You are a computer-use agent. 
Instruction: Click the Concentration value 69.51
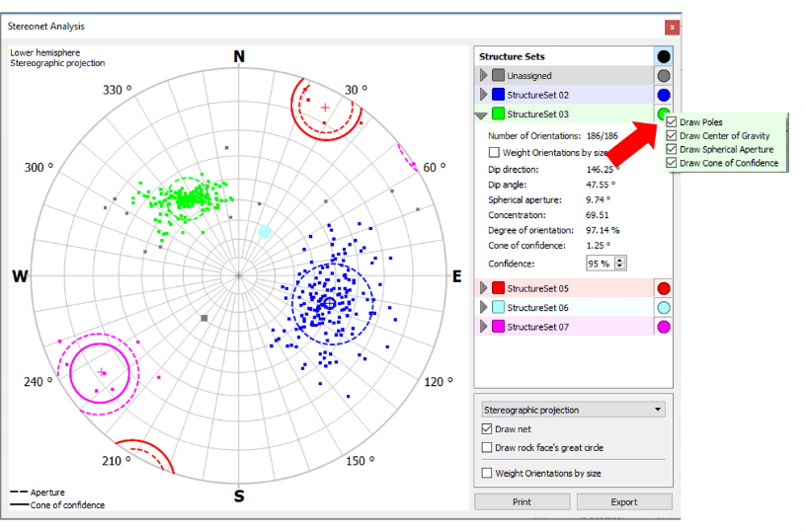tap(598, 215)
